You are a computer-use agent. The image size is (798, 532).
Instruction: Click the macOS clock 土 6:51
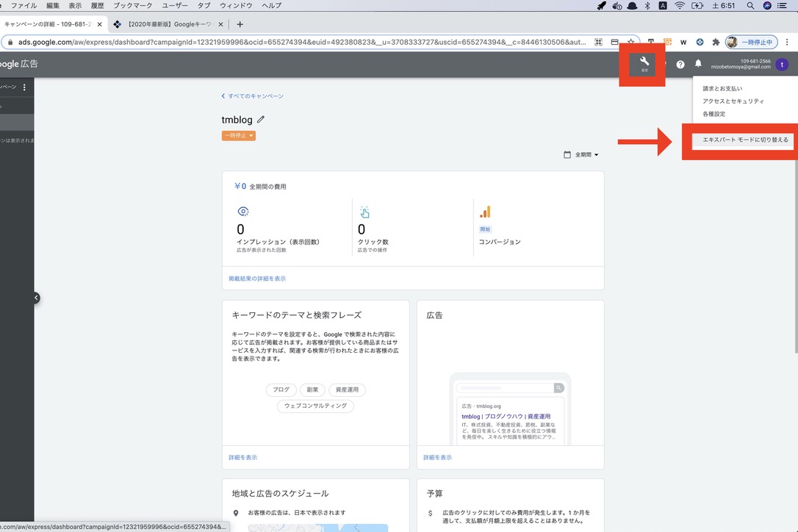point(723,6)
